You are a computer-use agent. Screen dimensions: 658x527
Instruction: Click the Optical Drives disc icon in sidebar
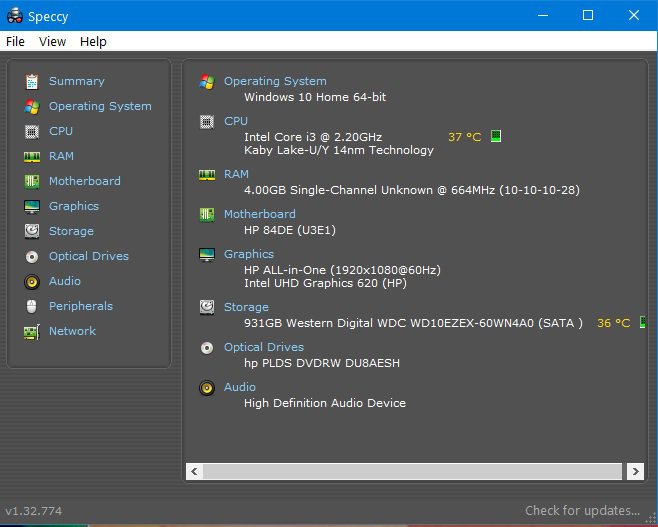(x=32, y=256)
